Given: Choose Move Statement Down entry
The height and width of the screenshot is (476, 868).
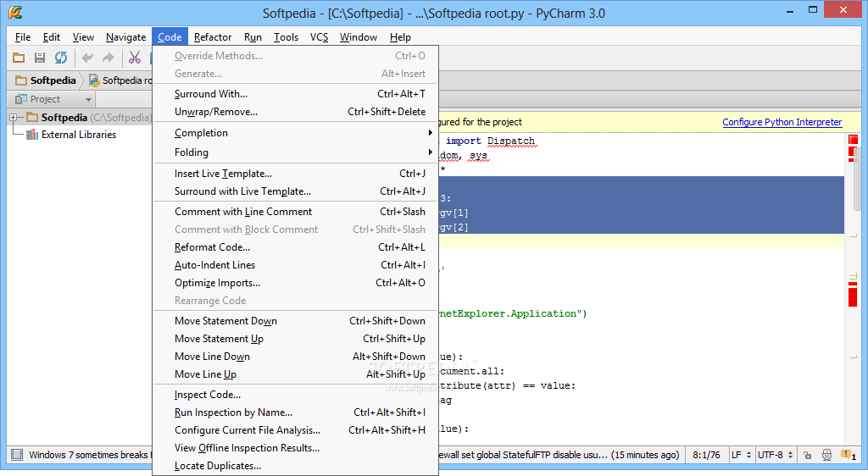Looking at the screenshot, I should [296, 321].
